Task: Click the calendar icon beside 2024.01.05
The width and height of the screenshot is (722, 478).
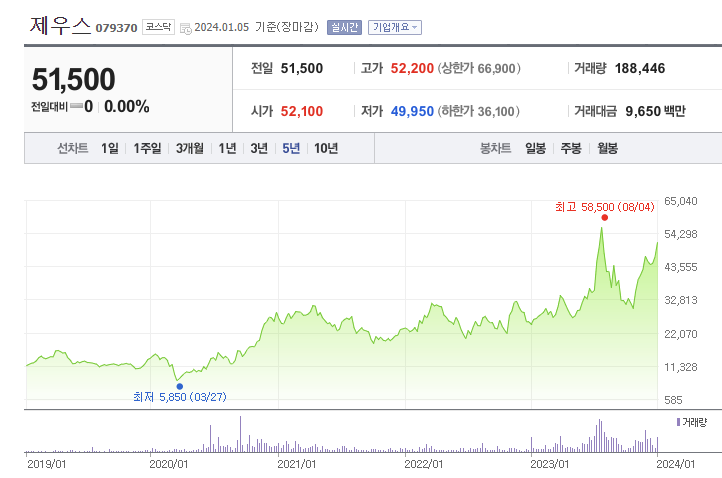Action: point(186,29)
